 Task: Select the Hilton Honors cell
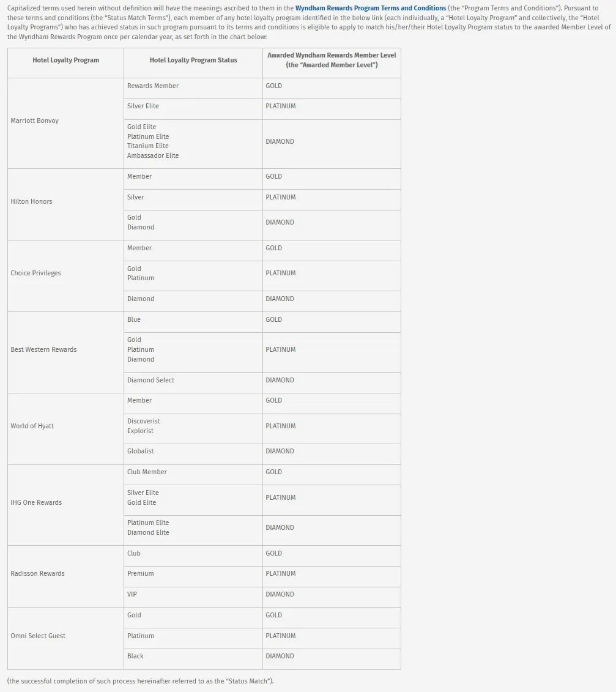point(32,201)
